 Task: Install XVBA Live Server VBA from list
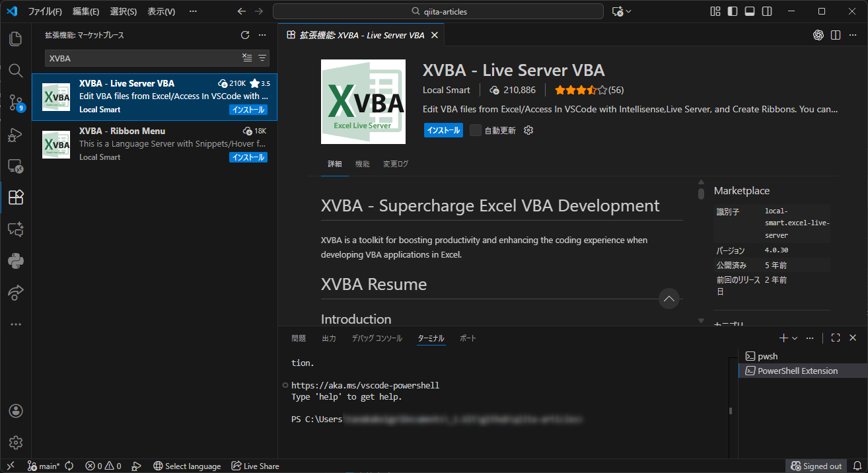click(x=248, y=110)
